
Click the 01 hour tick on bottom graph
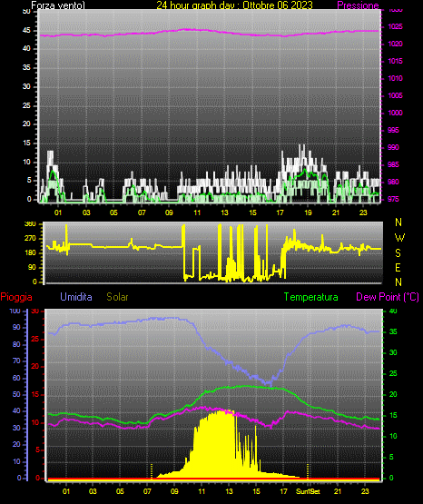pos(66,491)
